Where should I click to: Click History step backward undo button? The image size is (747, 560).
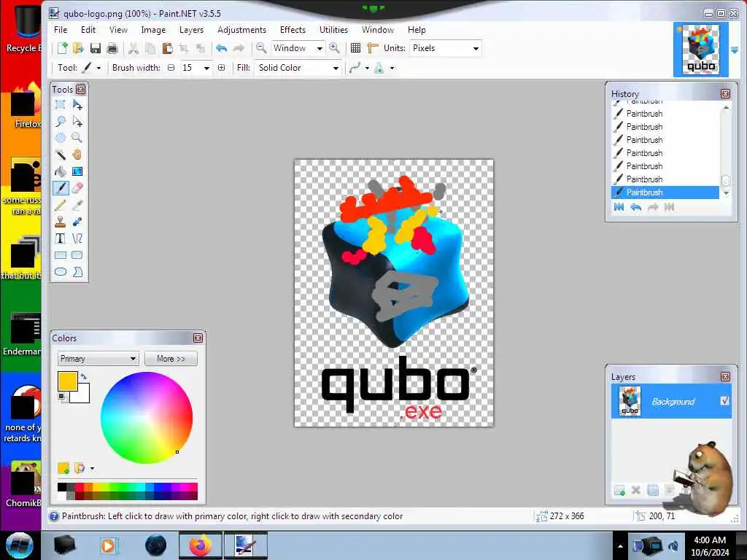click(635, 207)
